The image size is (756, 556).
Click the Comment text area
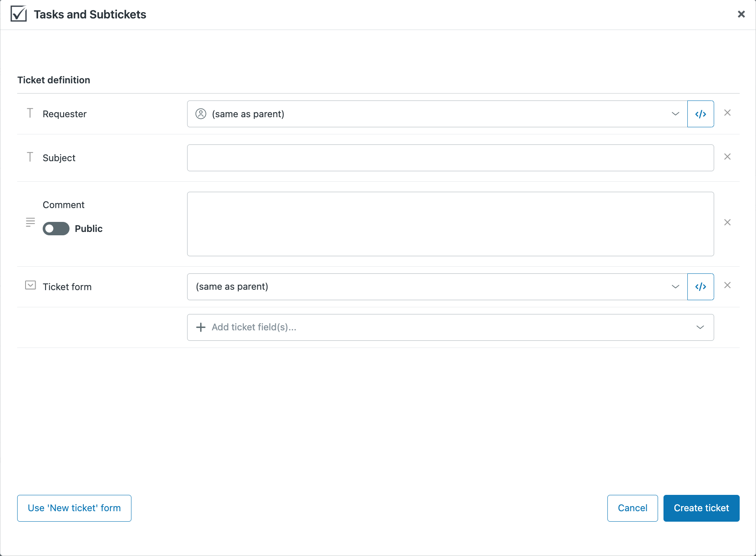pos(450,224)
